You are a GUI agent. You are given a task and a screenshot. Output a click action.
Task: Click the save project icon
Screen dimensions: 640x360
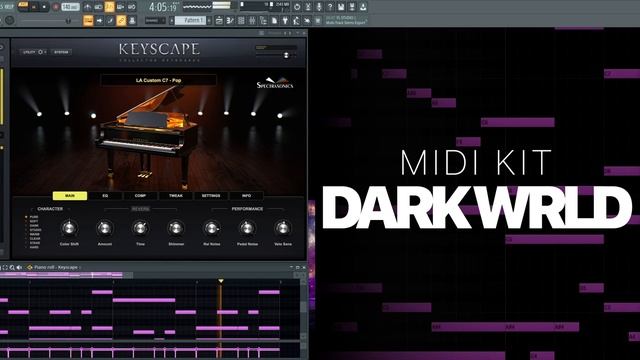click(341, 7)
